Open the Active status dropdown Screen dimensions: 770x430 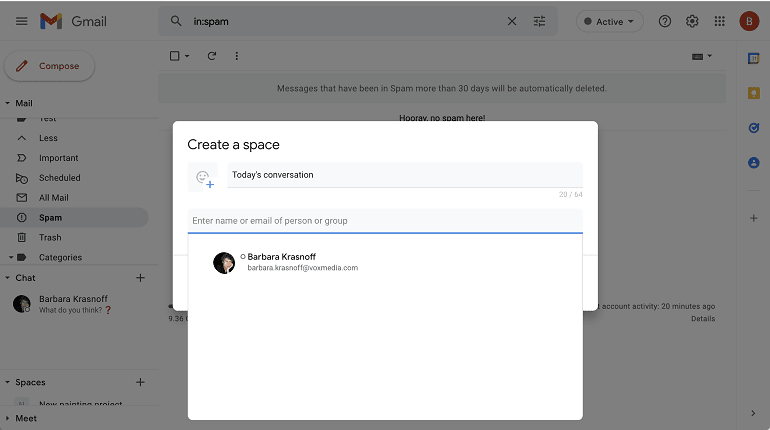(610, 21)
